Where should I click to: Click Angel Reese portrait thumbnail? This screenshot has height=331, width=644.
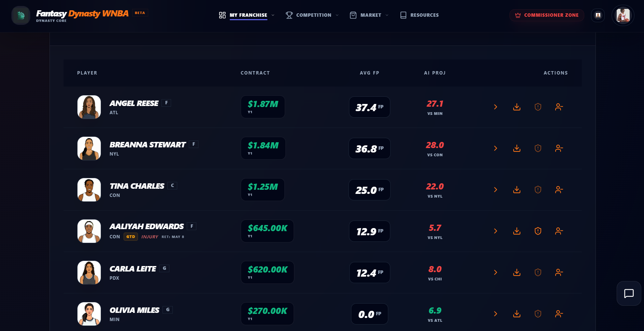[x=89, y=107]
